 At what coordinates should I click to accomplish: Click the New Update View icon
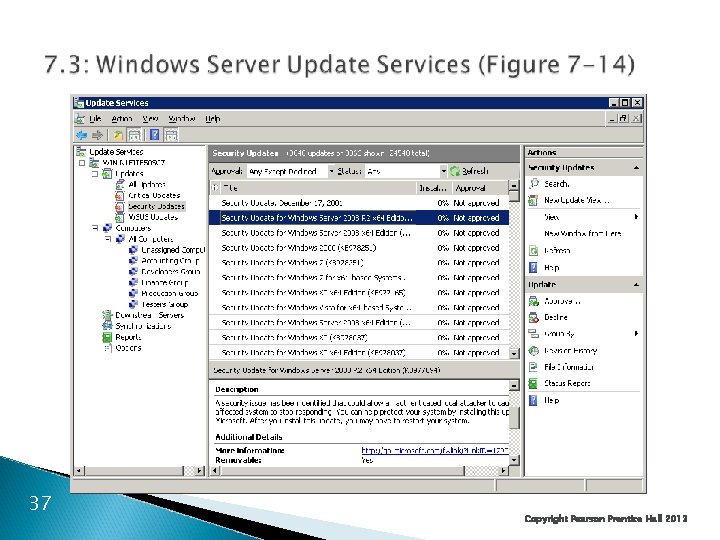point(533,200)
